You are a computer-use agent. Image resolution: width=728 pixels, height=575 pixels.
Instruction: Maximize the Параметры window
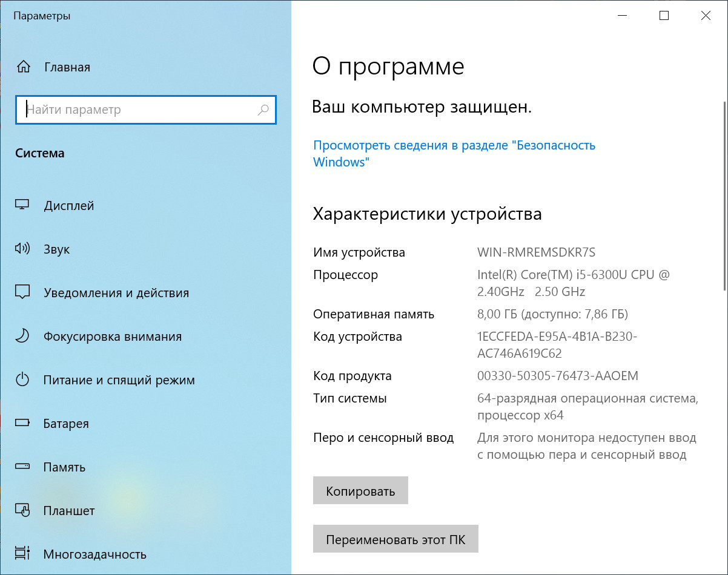coord(664,16)
